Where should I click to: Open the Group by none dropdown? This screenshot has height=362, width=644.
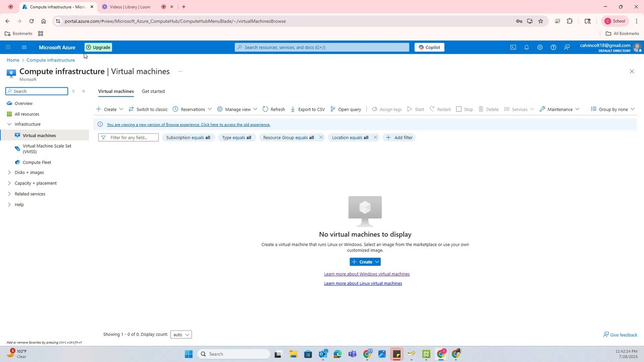(612, 109)
